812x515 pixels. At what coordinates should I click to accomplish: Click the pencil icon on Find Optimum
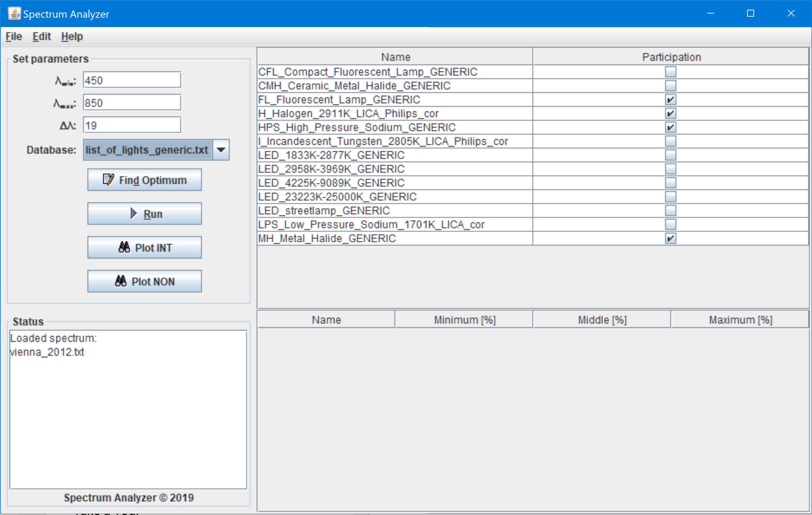(x=108, y=180)
